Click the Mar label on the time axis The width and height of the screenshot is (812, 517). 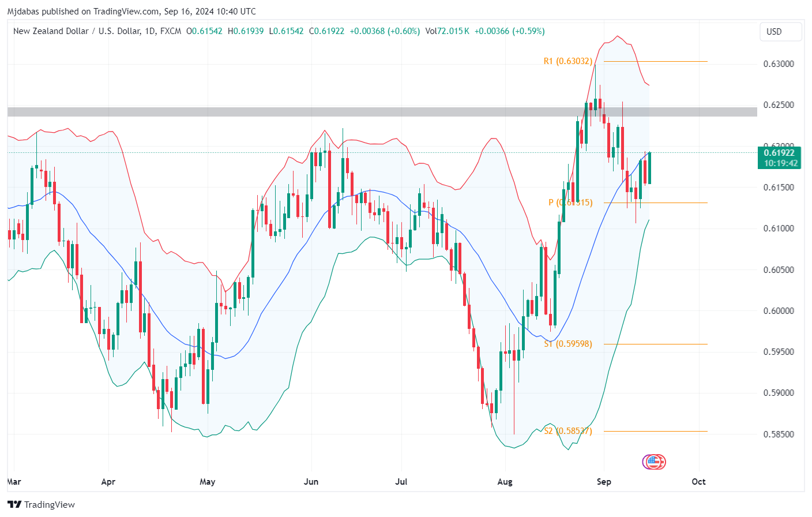tap(14, 482)
